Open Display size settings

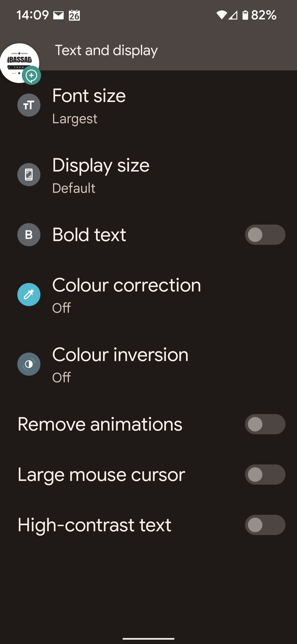(148, 175)
